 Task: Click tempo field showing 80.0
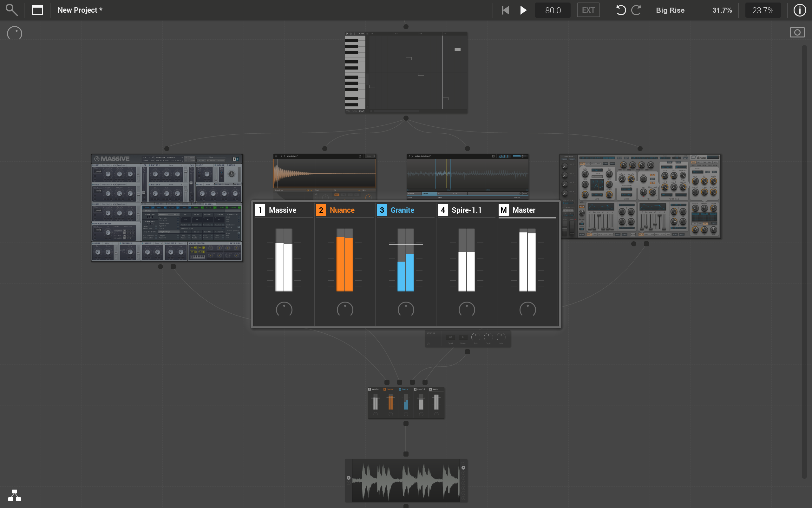pos(553,10)
